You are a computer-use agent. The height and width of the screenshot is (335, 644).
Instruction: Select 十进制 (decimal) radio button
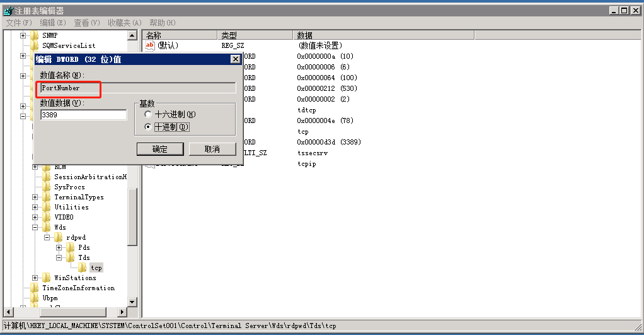(148, 127)
